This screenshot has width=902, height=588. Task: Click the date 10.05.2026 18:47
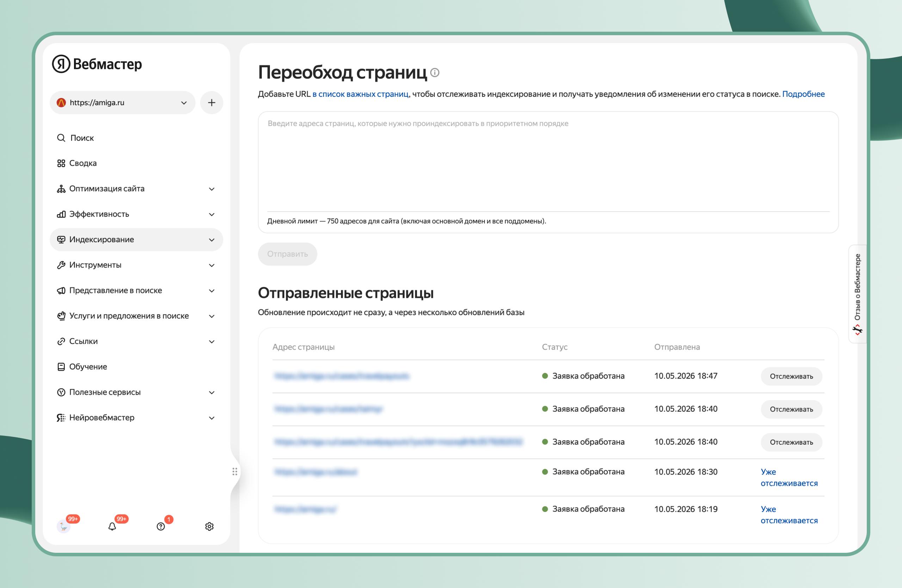pos(686,376)
